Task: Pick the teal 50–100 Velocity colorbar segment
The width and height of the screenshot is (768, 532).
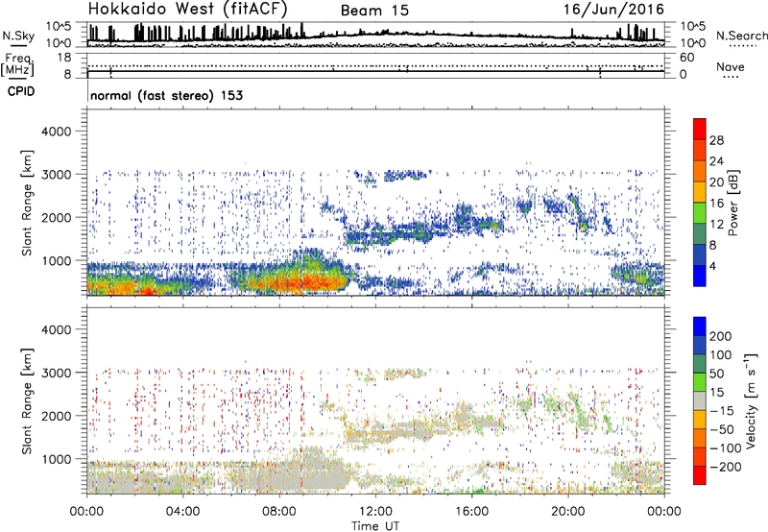Action: pos(700,364)
